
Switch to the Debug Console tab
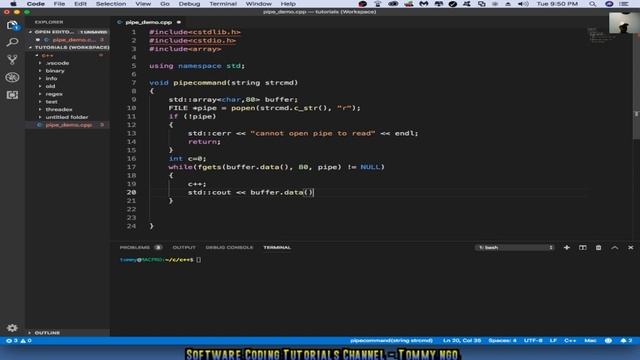229,247
